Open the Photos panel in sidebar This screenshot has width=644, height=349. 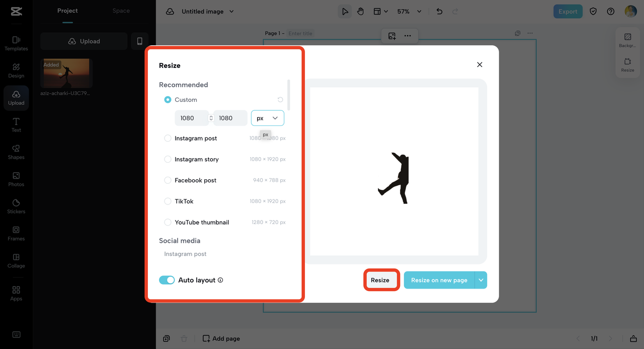coord(16,179)
